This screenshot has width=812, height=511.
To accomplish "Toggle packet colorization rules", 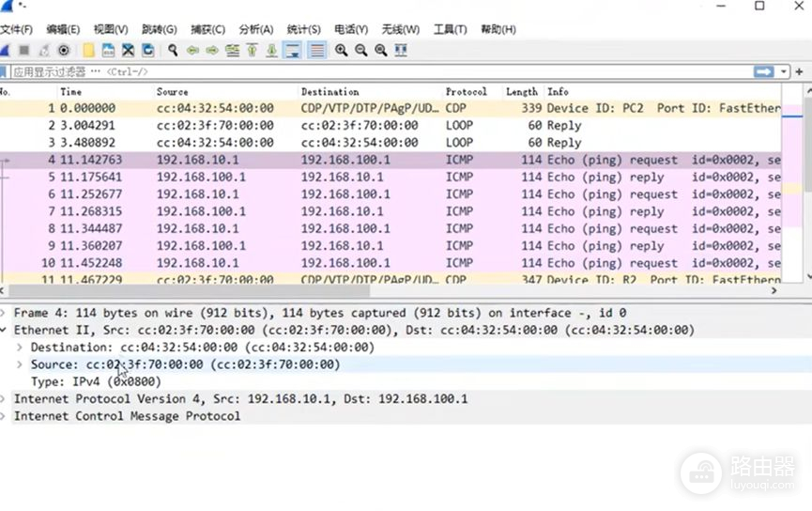I will point(316,50).
